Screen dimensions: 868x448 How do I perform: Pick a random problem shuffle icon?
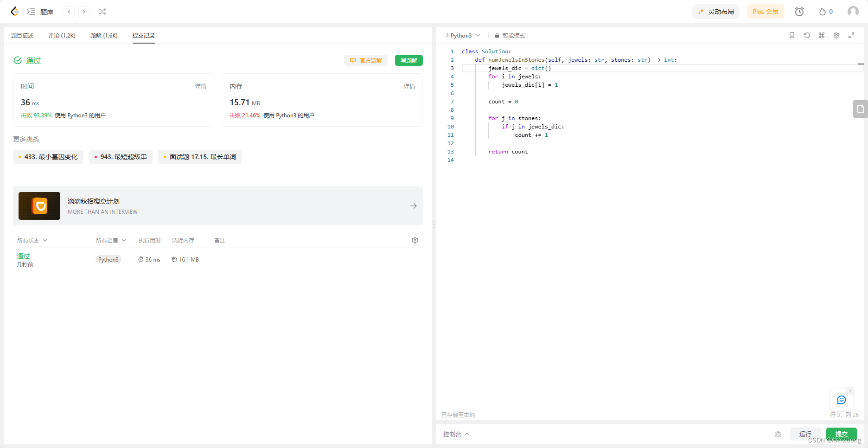coord(102,12)
